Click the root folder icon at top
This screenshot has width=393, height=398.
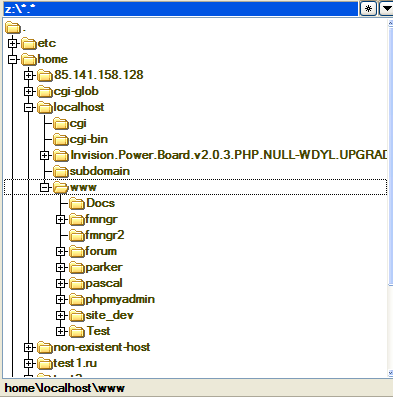coord(13,27)
